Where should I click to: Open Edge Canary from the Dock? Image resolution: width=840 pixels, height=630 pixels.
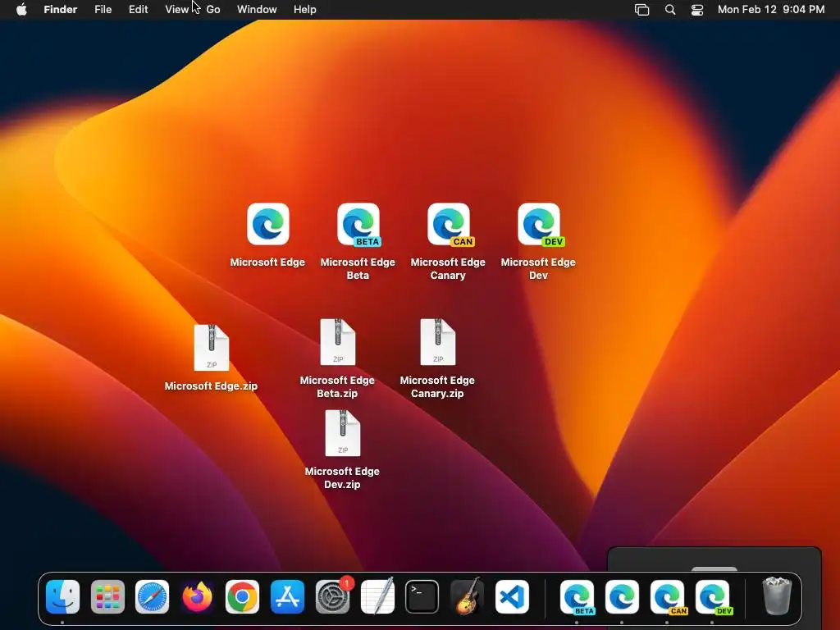pos(668,597)
